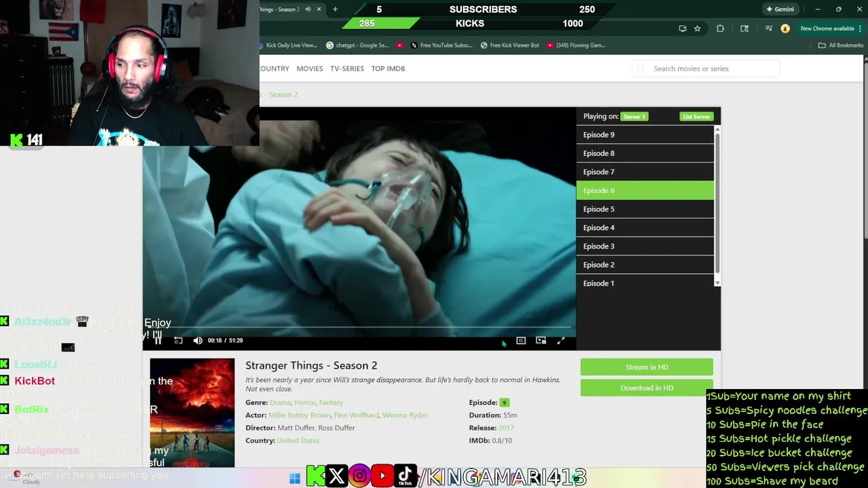
Task: Open the MOVIES menu item
Action: pyautogui.click(x=309, y=68)
